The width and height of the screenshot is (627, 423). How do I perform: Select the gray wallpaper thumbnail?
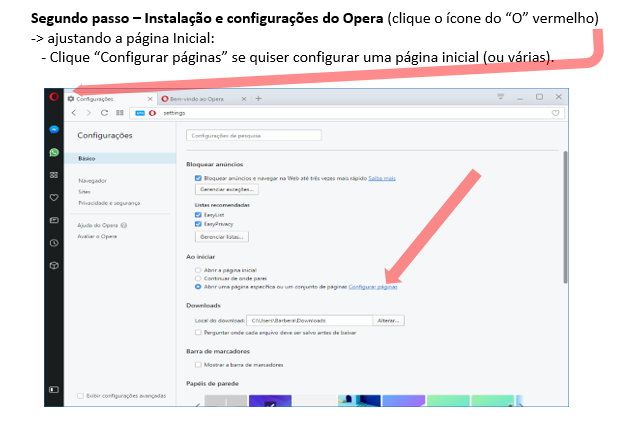click(226, 401)
